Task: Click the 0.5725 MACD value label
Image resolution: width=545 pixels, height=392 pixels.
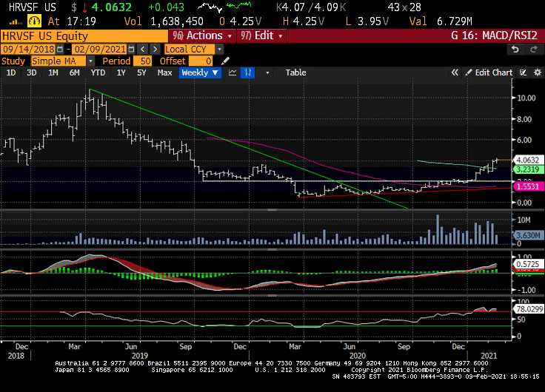Action: pos(528,264)
